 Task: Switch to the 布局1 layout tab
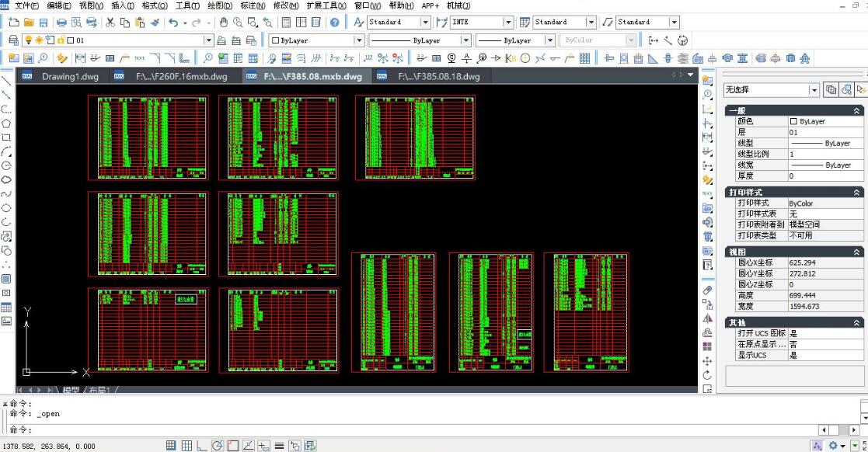point(99,390)
